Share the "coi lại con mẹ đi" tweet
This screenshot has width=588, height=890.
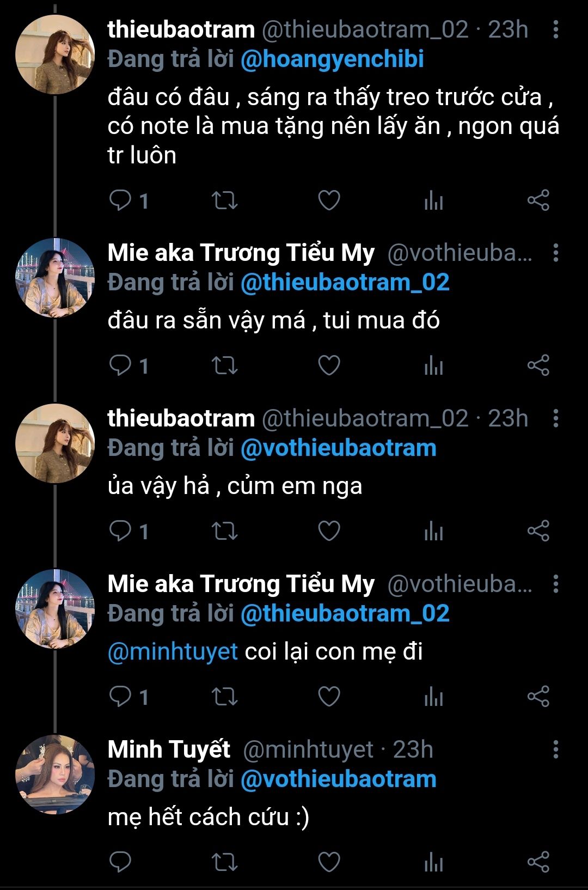tap(538, 696)
